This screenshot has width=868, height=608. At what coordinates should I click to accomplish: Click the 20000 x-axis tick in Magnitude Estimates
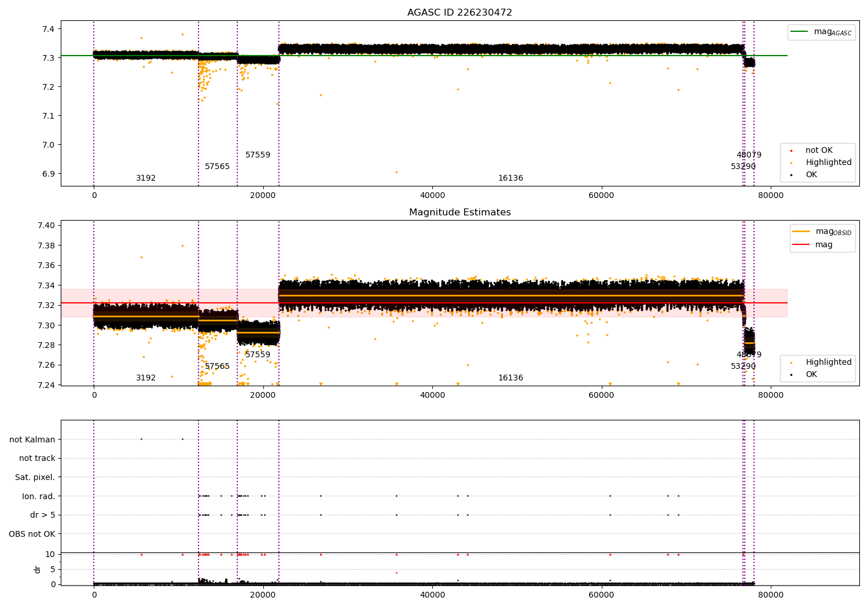(x=263, y=395)
